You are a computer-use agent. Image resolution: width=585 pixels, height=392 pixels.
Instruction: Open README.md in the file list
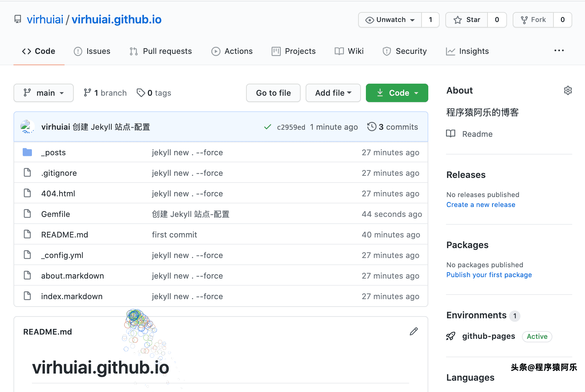point(65,235)
